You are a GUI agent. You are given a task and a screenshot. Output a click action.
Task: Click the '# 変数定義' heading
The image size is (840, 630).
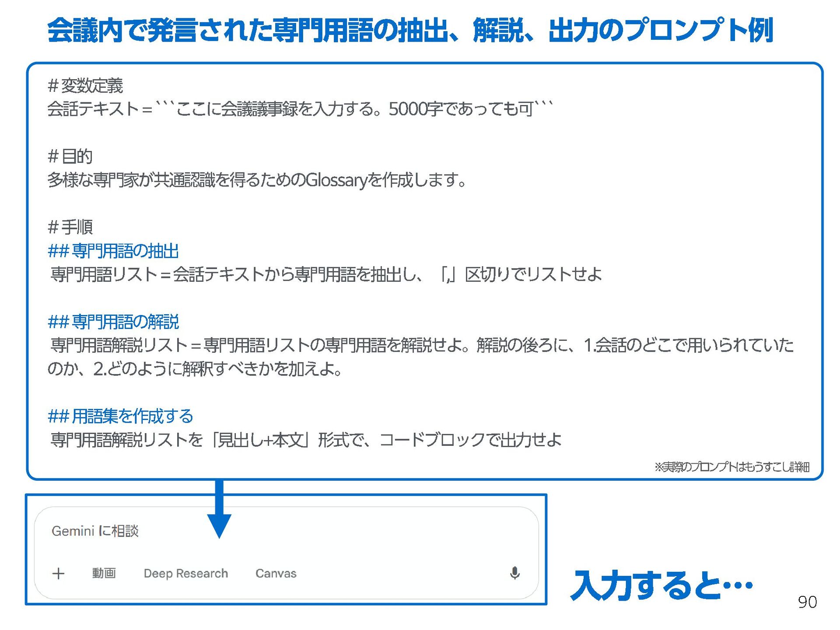[85, 85]
